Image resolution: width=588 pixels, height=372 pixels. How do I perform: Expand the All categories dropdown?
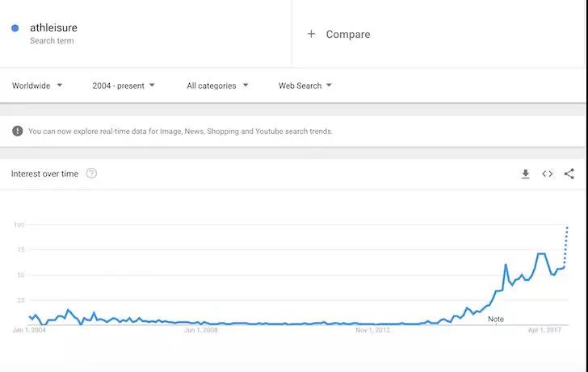click(x=217, y=86)
